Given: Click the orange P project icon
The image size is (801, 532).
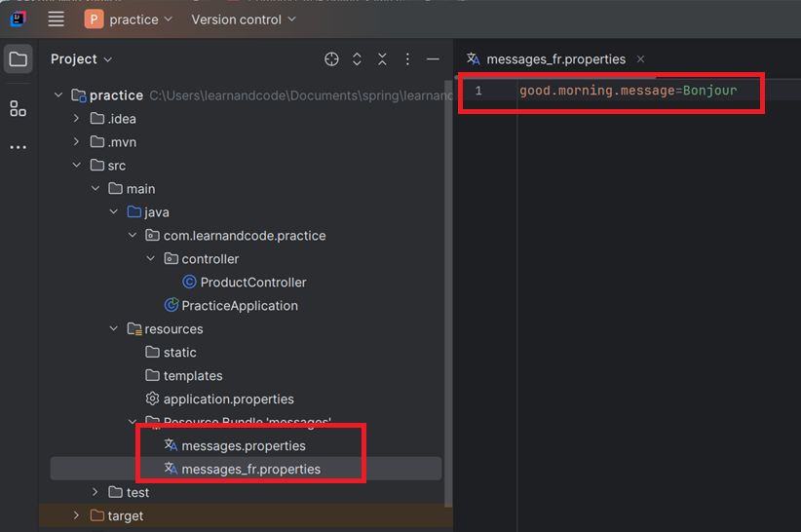Looking at the screenshot, I should (x=94, y=19).
